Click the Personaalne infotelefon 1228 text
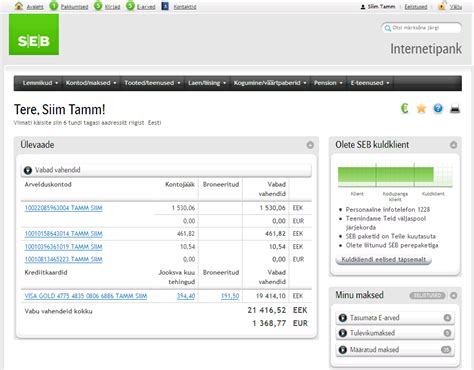The width and height of the screenshot is (474, 370). click(x=388, y=210)
